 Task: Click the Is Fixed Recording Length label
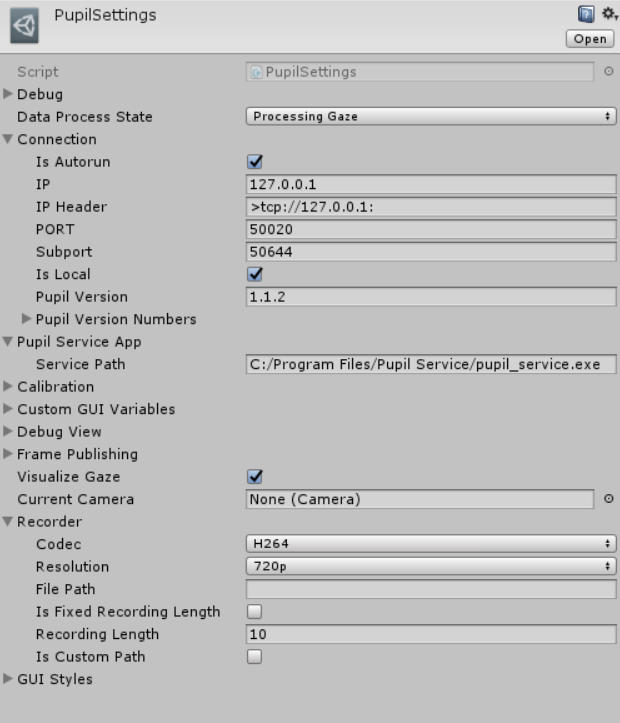tap(128, 612)
